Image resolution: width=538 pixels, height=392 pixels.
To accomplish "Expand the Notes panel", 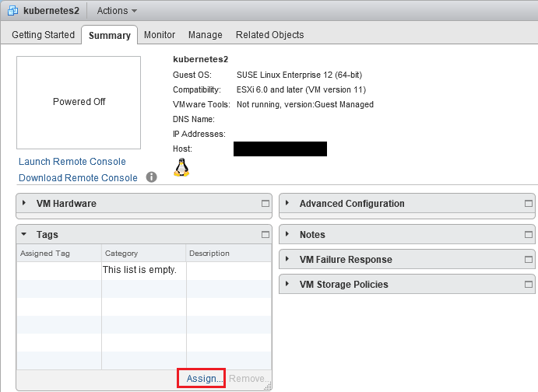I will tap(287, 234).
